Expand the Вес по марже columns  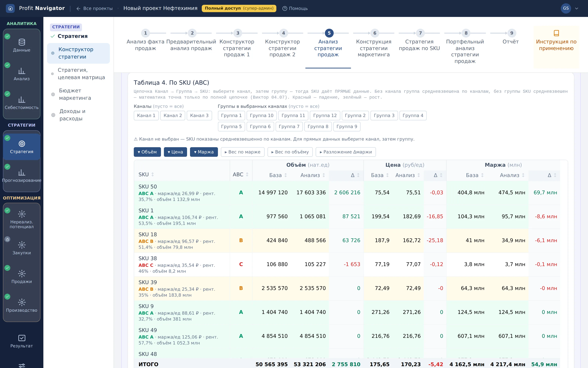243,152
